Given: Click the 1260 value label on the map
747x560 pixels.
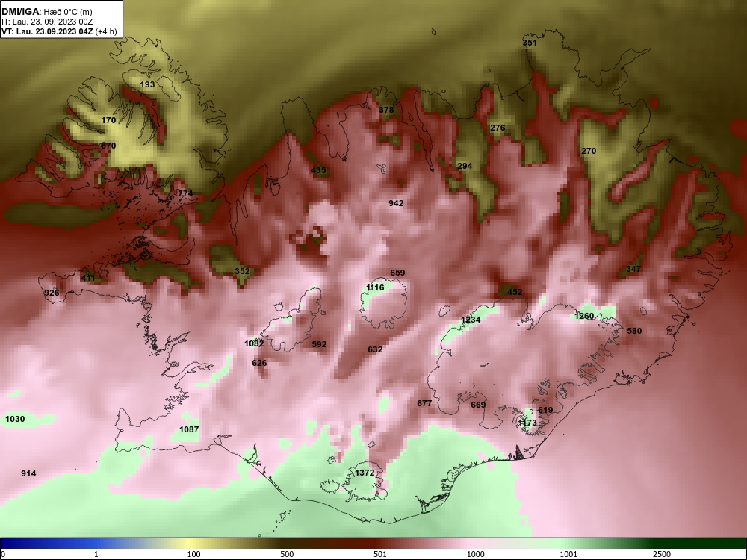Looking at the screenshot, I should click(x=584, y=316).
